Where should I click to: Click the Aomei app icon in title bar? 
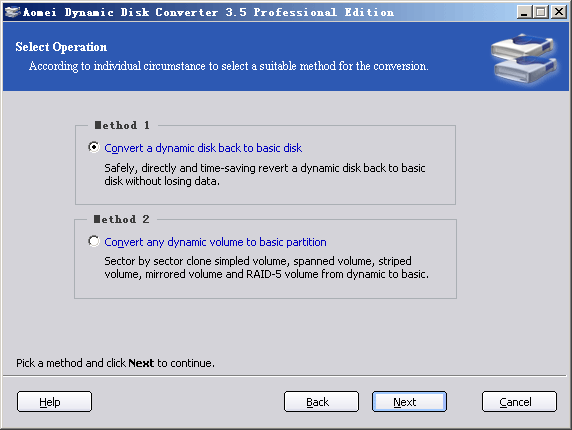[x=12, y=12]
